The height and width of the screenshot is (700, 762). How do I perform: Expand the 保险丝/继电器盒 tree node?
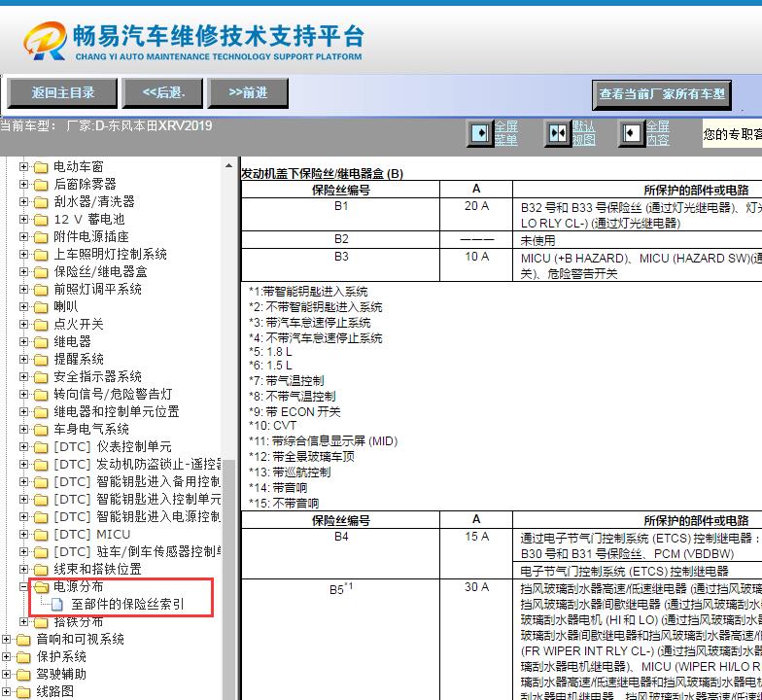[x=23, y=272]
